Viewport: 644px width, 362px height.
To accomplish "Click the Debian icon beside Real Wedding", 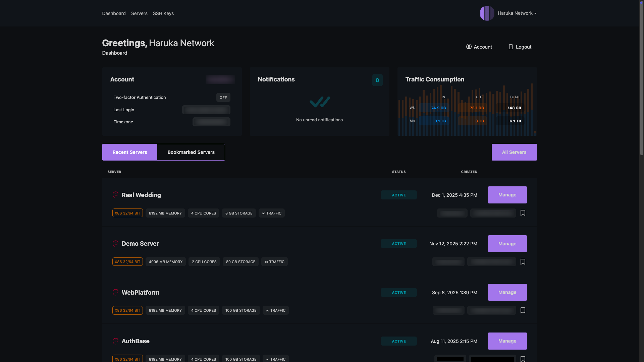I will coord(115,195).
